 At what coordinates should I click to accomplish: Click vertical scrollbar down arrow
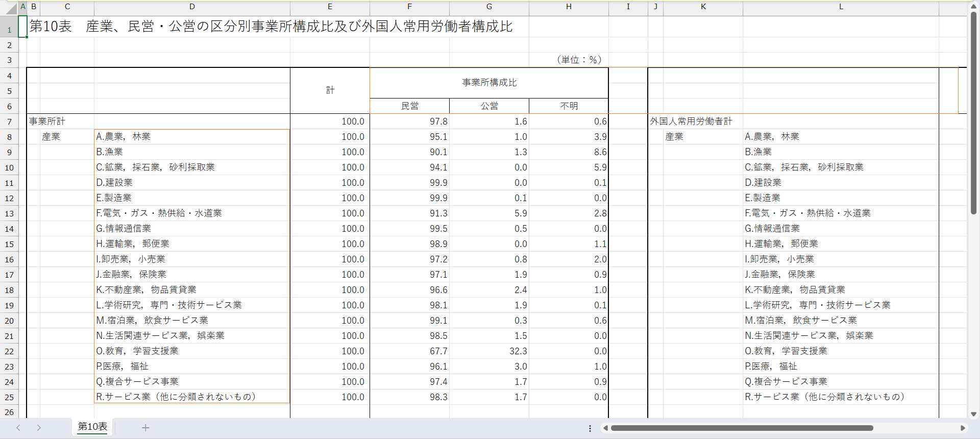pyautogui.click(x=973, y=414)
